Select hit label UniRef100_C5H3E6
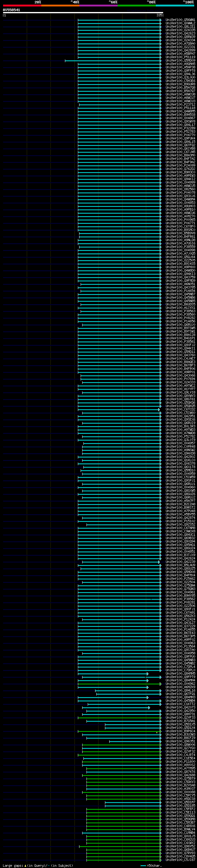Viewport: 197px width, 868px height. click(x=180, y=81)
